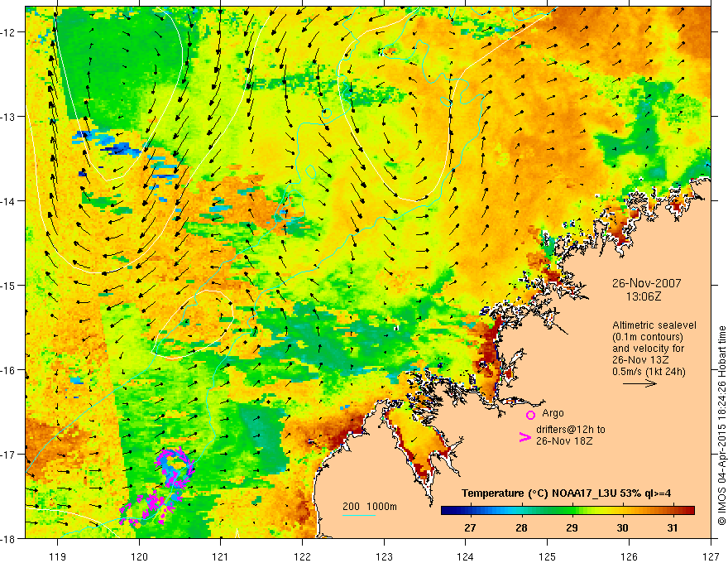Click the longitude axis label 122

click(302, 556)
